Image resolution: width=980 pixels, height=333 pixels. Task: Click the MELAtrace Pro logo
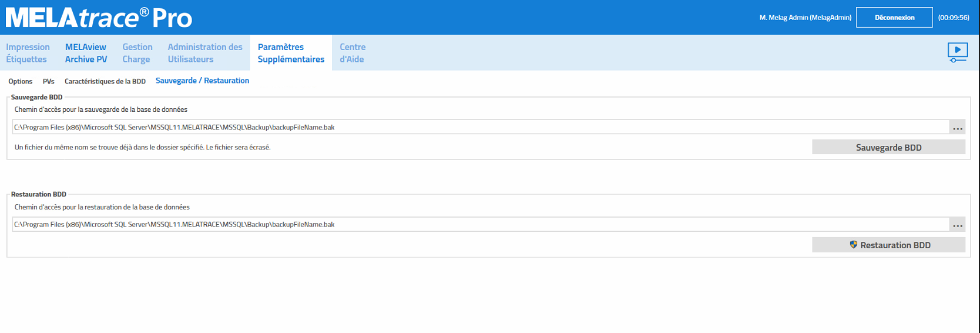99,18
